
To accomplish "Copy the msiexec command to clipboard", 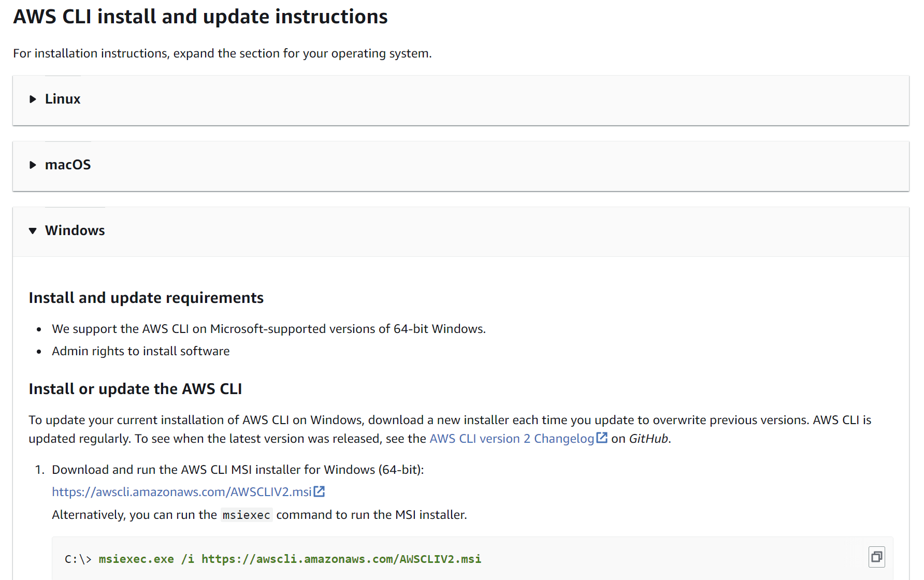I will (x=876, y=557).
